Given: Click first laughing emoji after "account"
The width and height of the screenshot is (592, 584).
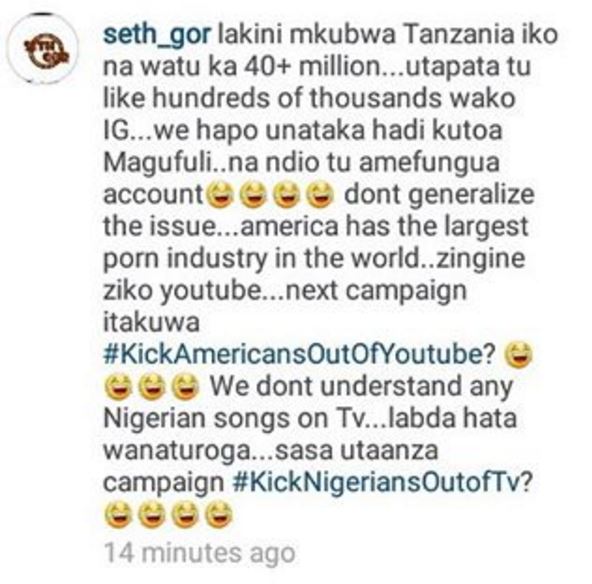Looking at the screenshot, I should pos(221,195).
